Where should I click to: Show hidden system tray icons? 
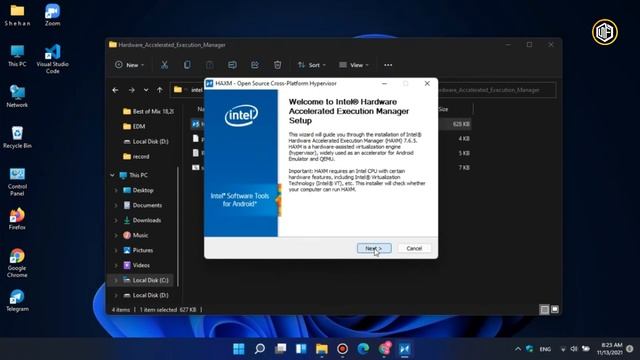[x=518, y=349]
